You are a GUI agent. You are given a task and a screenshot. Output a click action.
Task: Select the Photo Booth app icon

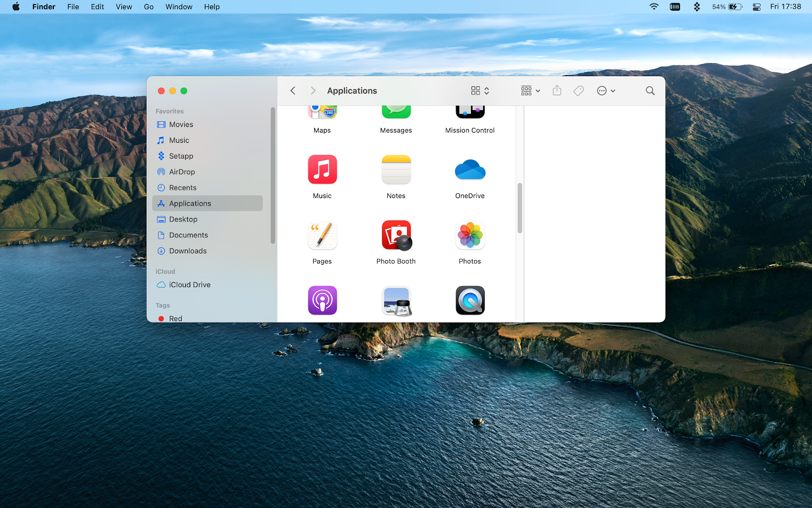click(x=396, y=235)
